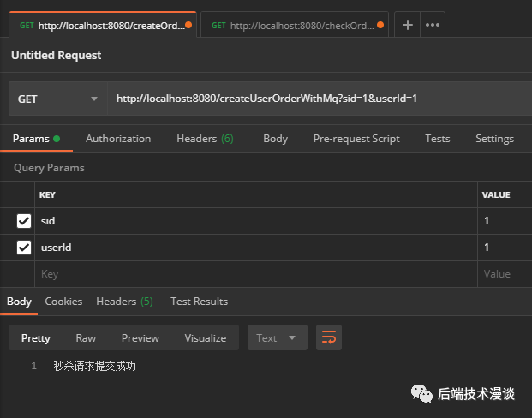This screenshot has height=418, width=532.
Task: Open the Tests tab
Action: 438,139
